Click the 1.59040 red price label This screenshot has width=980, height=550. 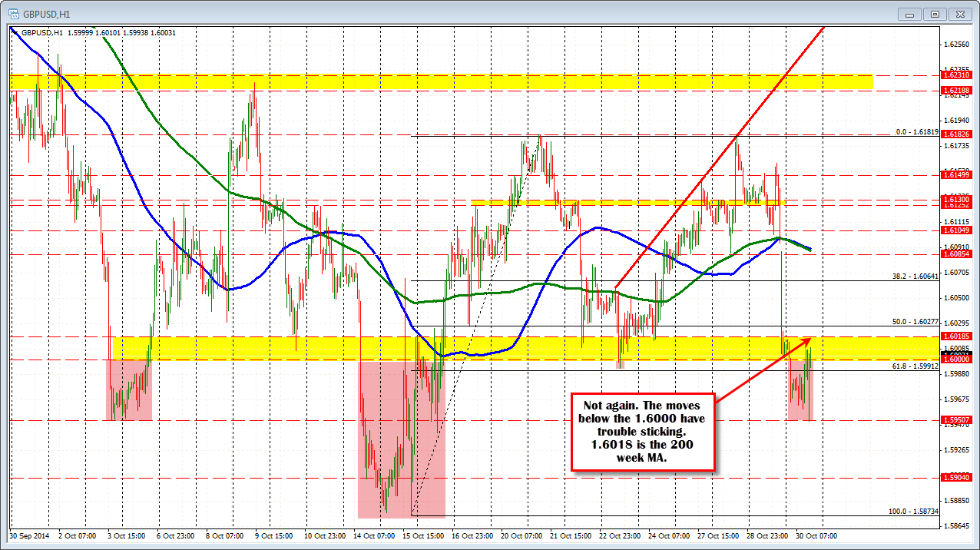pyautogui.click(x=957, y=478)
